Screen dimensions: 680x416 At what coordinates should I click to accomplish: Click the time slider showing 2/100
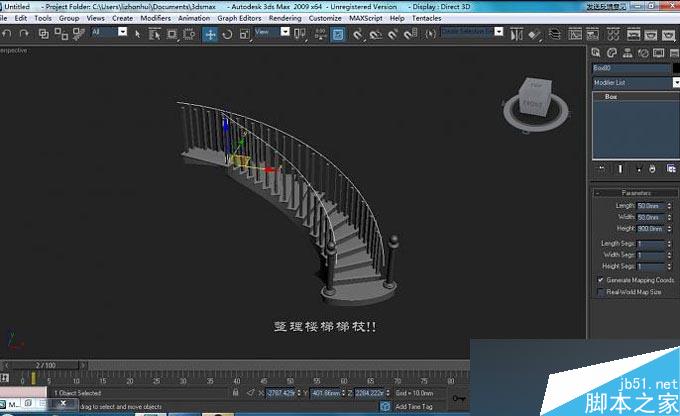point(44,365)
